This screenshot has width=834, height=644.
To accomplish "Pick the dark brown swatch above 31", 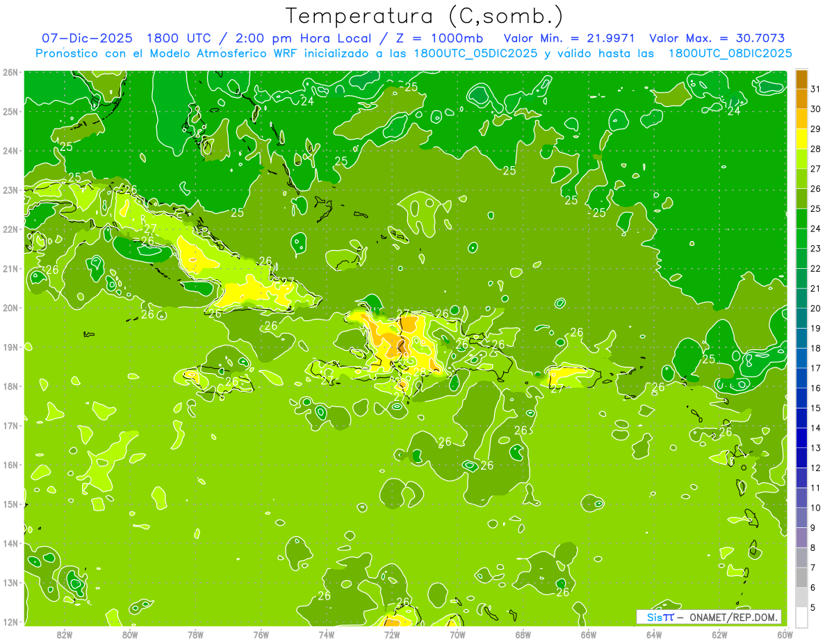I will click(x=801, y=79).
